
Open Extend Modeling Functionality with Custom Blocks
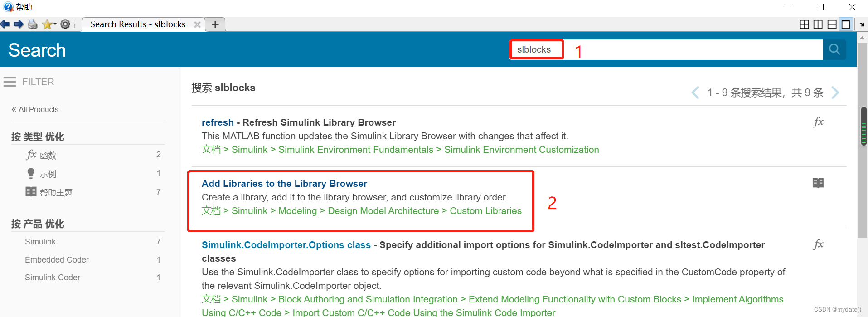click(575, 299)
